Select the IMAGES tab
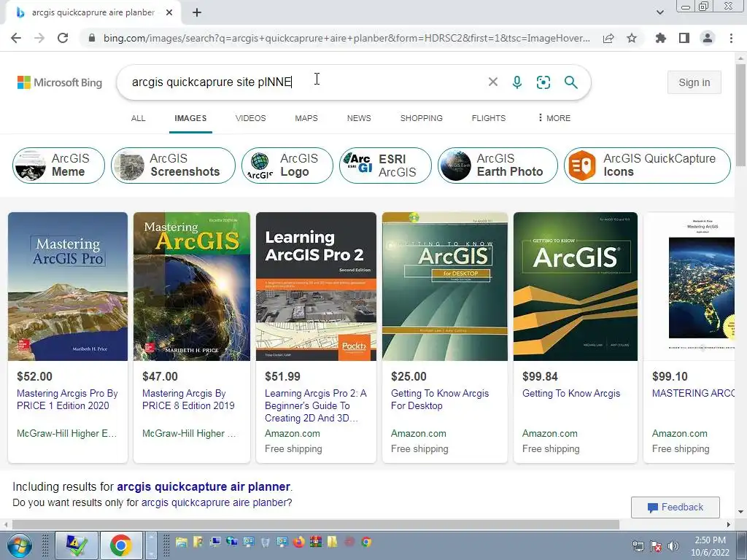This screenshot has height=560, width=747. [x=190, y=118]
